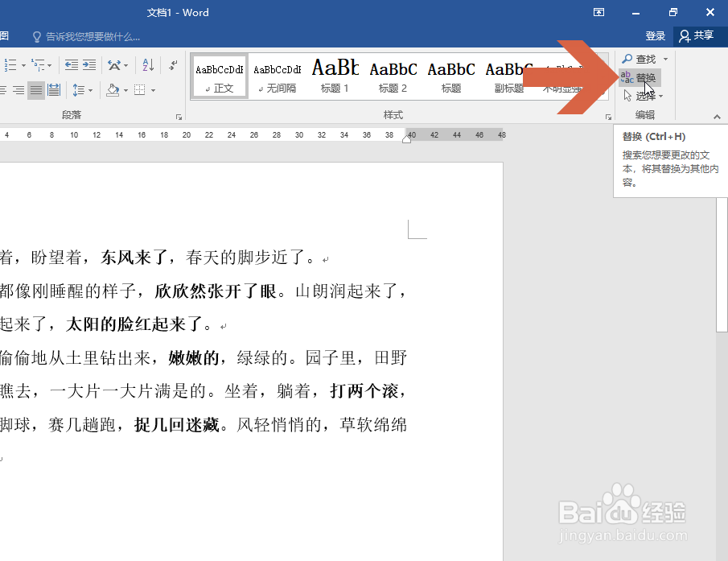
Task: Open the Asian layout dropdown arrow
Action: point(125,65)
